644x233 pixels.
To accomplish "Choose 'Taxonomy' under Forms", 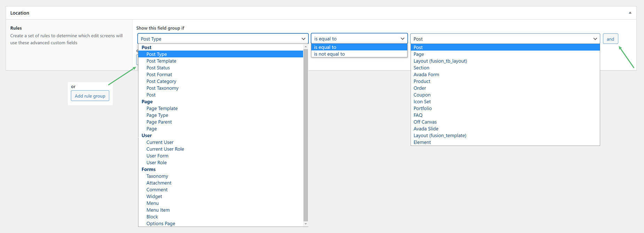I will point(221,176).
